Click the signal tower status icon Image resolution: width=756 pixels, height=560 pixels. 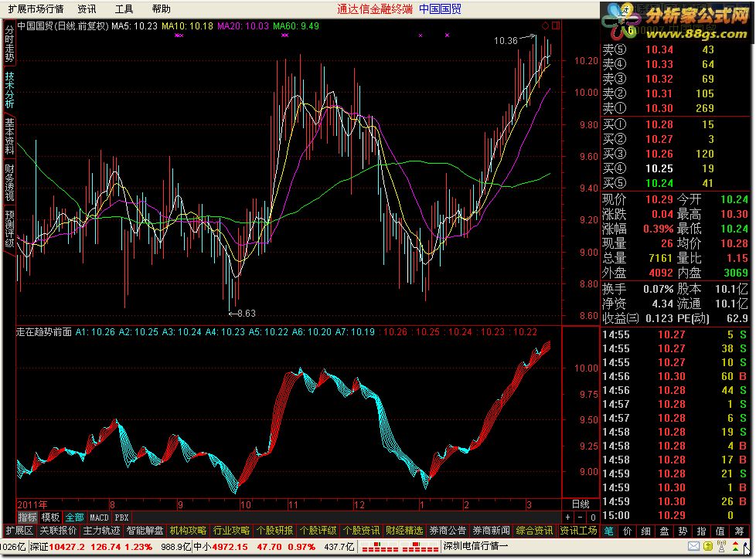click(722, 546)
